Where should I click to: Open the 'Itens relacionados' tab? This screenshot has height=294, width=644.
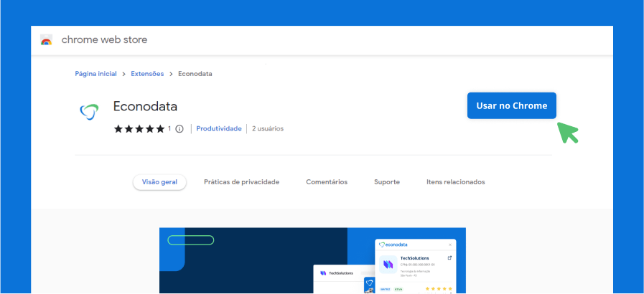[455, 182]
